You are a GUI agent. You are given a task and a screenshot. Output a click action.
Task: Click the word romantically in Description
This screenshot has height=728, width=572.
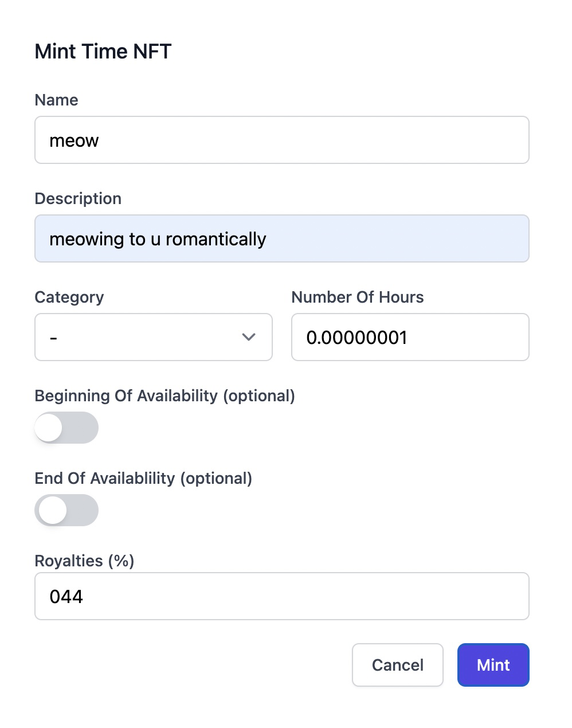tap(216, 239)
